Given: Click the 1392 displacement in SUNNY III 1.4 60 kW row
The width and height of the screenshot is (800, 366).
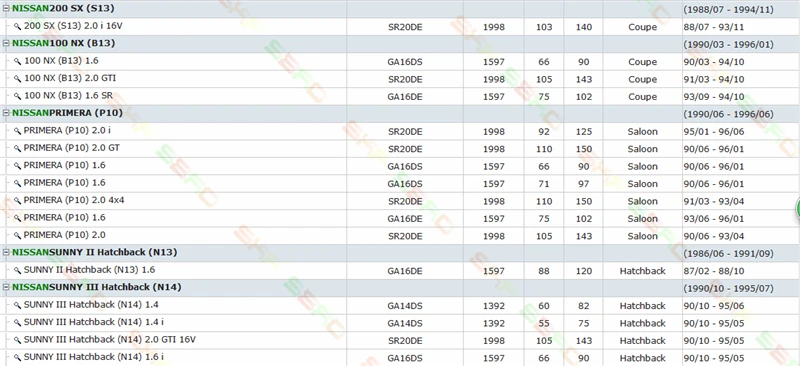Looking at the screenshot, I should 494,306.
